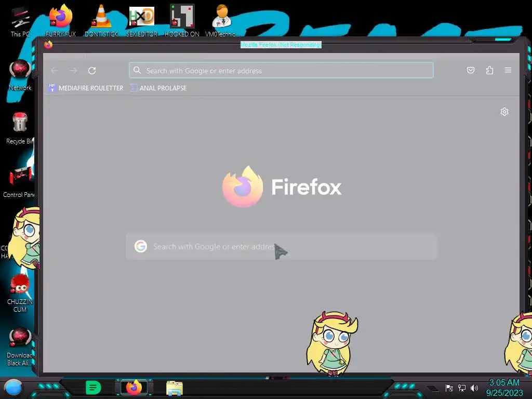The height and width of the screenshot is (399, 532).
Task: Click the Firefox address bar field
Action: pyautogui.click(x=281, y=70)
